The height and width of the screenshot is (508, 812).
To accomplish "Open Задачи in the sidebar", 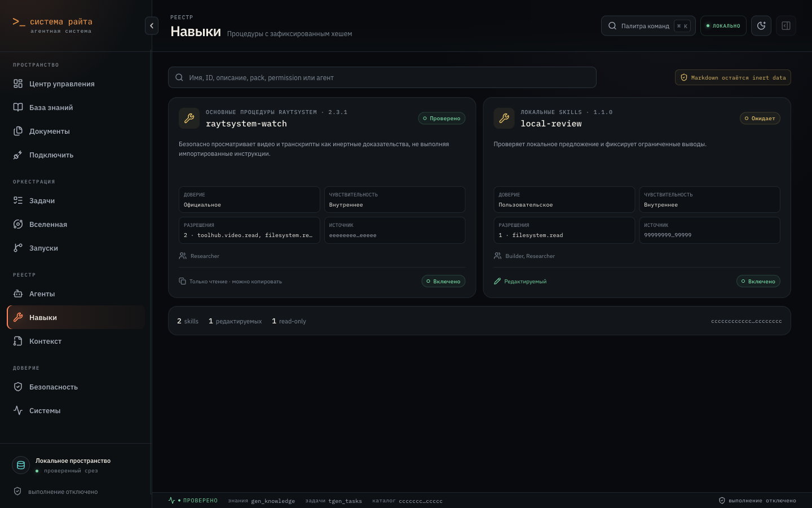I will tap(76, 200).
